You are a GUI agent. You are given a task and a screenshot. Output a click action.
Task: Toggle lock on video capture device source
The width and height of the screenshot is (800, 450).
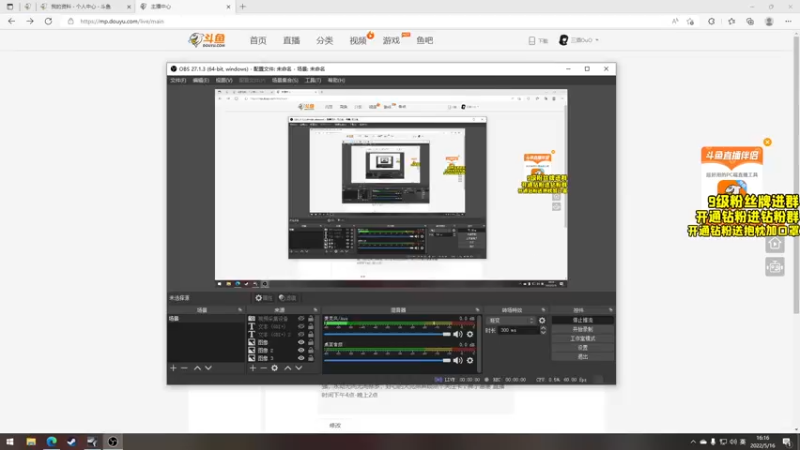pyautogui.click(x=311, y=318)
